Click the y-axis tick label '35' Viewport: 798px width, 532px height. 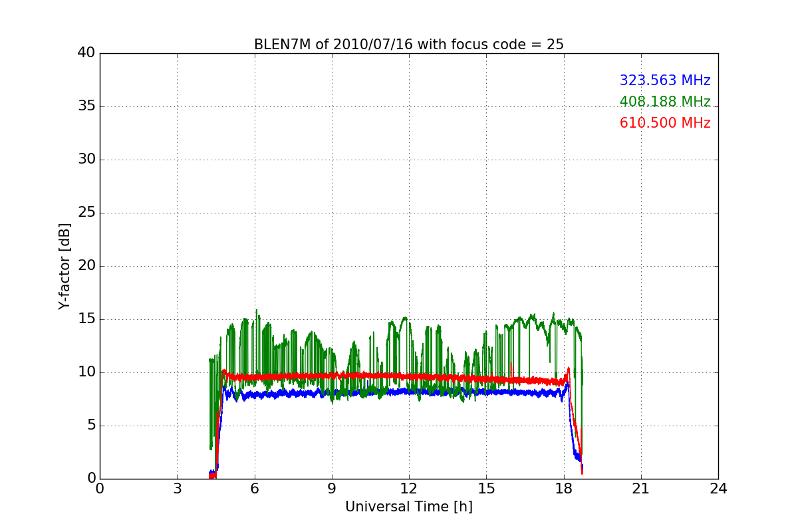[86, 106]
